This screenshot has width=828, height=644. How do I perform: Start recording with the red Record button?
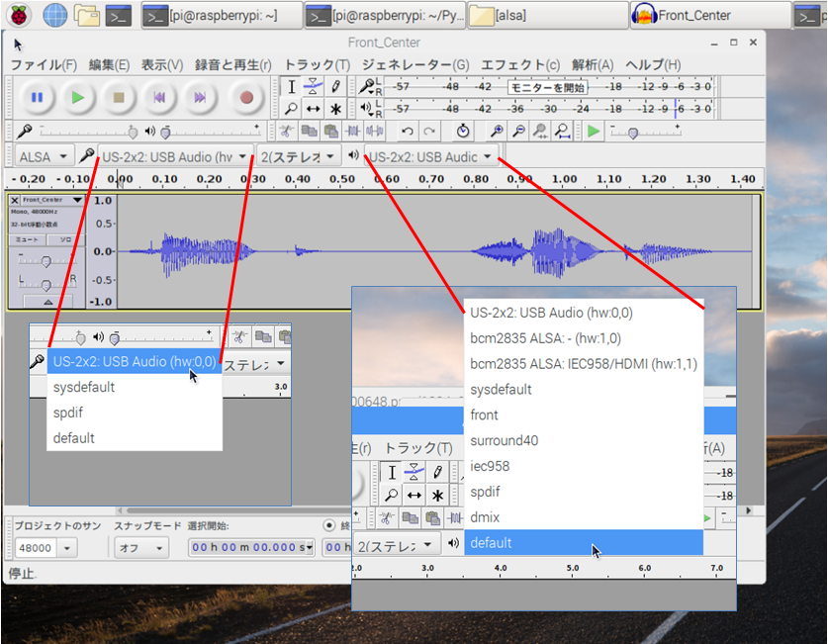click(x=246, y=98)
